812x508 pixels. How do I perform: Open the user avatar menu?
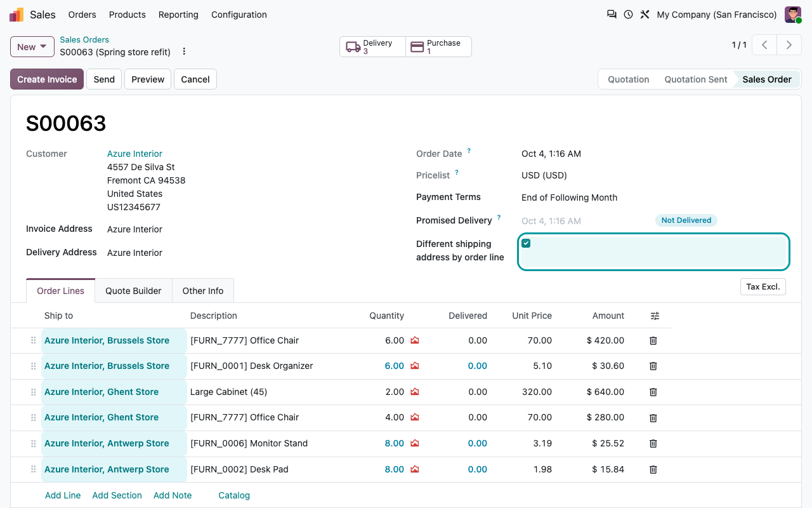793,15
